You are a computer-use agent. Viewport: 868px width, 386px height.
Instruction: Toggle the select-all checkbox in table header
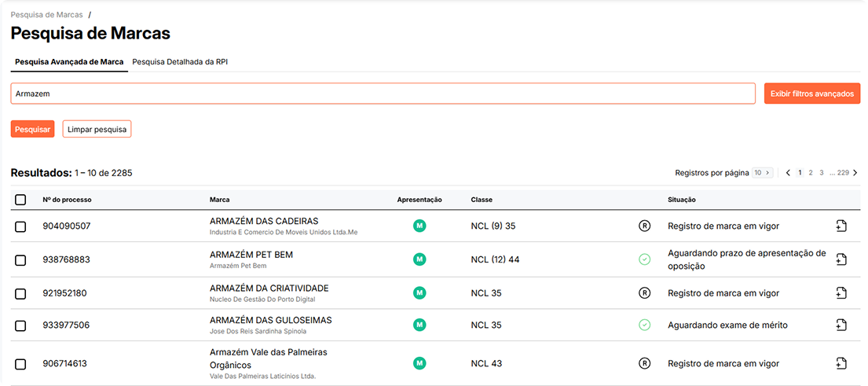20,200
